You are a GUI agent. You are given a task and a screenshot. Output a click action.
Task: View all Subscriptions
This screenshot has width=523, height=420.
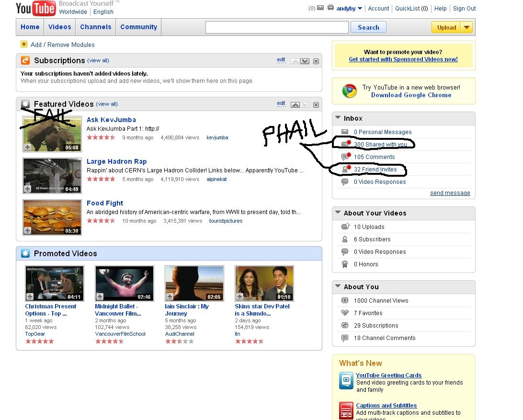coord(98,60)
